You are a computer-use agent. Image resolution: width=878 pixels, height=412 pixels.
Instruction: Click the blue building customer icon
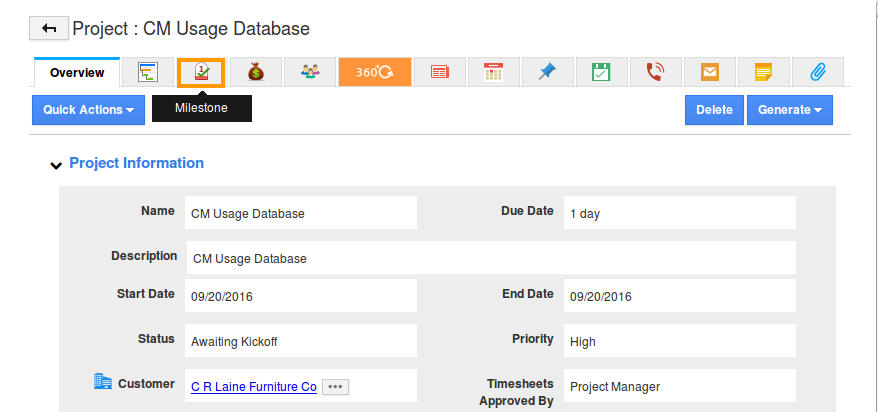[102, 382]
